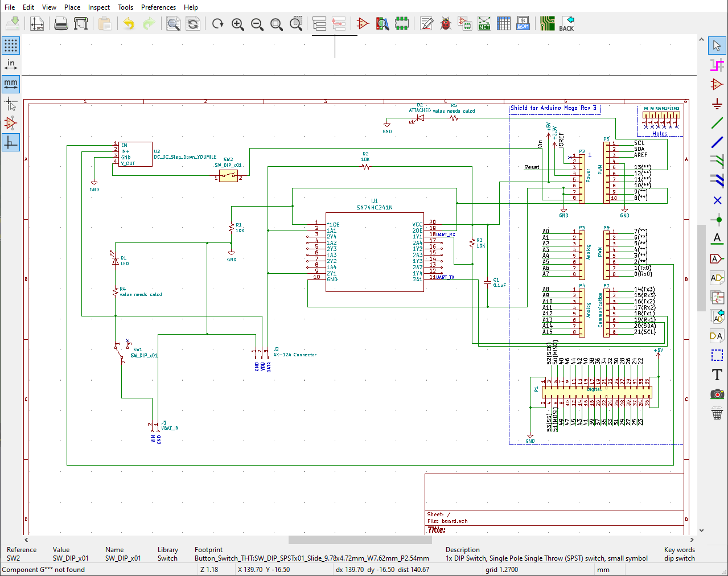
Task: Select the Place Power Port tool
Action: tap(717, 104)
